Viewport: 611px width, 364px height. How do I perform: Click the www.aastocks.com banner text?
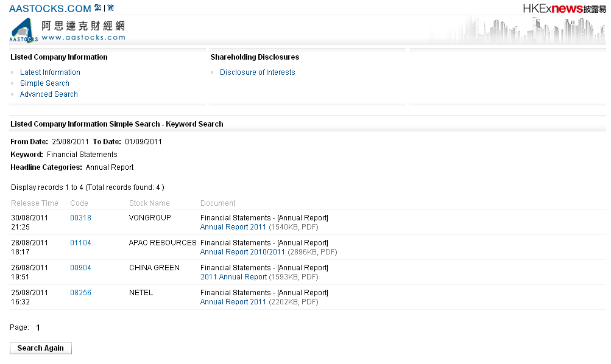83,37
